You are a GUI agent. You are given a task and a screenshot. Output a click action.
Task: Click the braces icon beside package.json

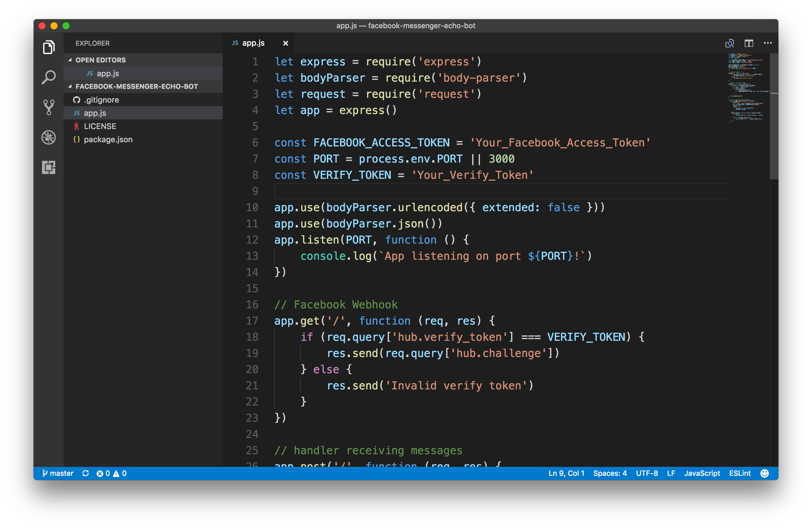click(x=77, y=139)
